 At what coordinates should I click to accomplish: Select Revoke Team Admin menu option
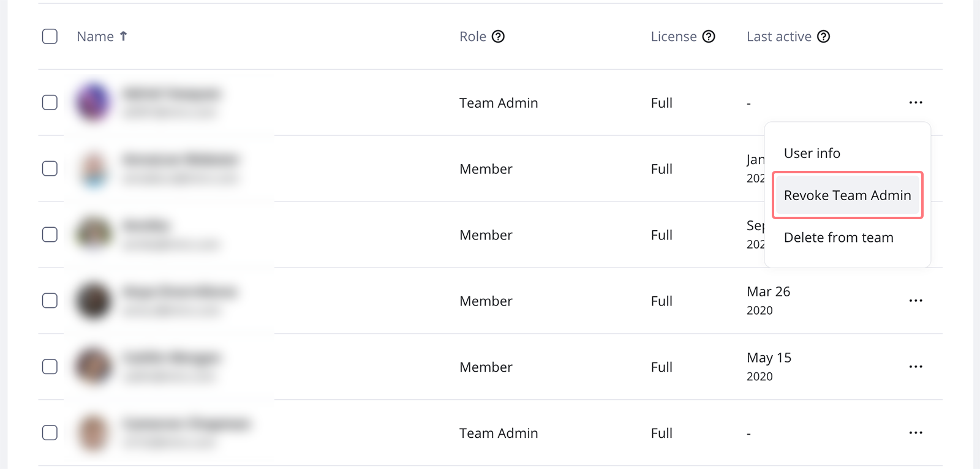(x=847, y=195)
